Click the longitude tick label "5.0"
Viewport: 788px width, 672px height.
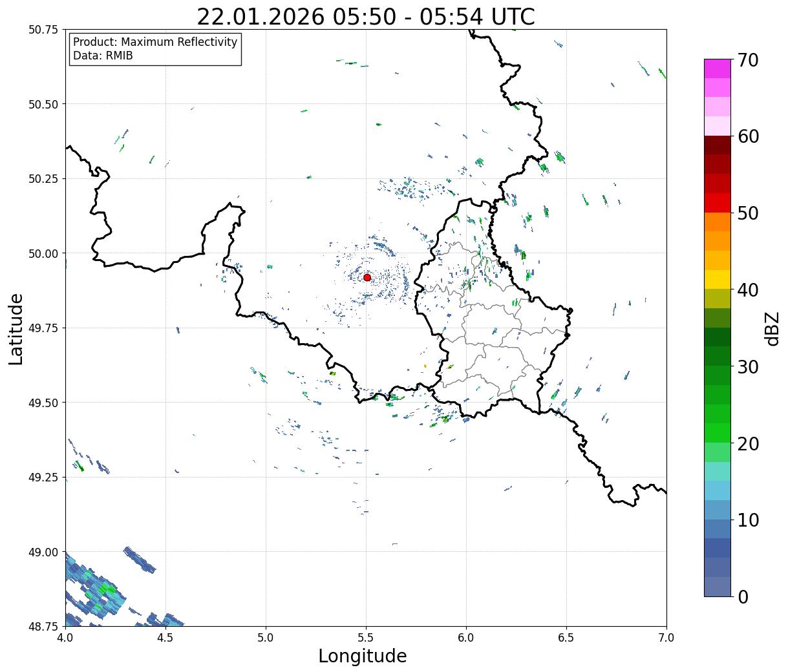[266, 638]
